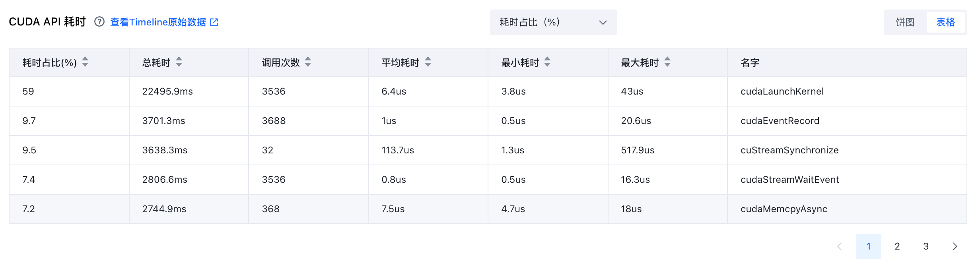
Task: Sort by 耗时占比(%) column sort icon
Action: pos(85,62)
